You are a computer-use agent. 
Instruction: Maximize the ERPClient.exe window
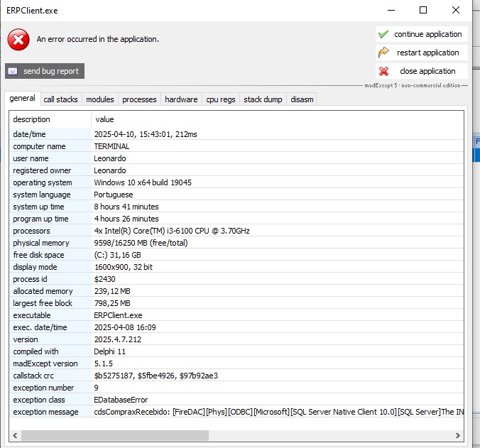coord(423,10)
